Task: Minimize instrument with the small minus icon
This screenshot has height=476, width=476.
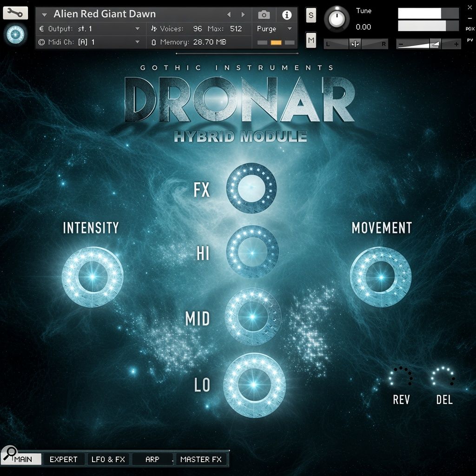Action: click(x=469, y=18)
